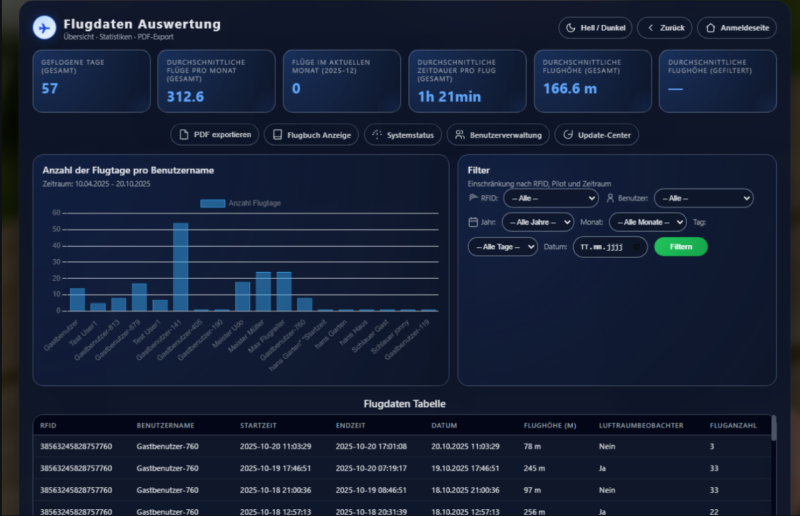Click the refresh icon on Update-Center
The image size is (800, 516).
tap(567, 135)
